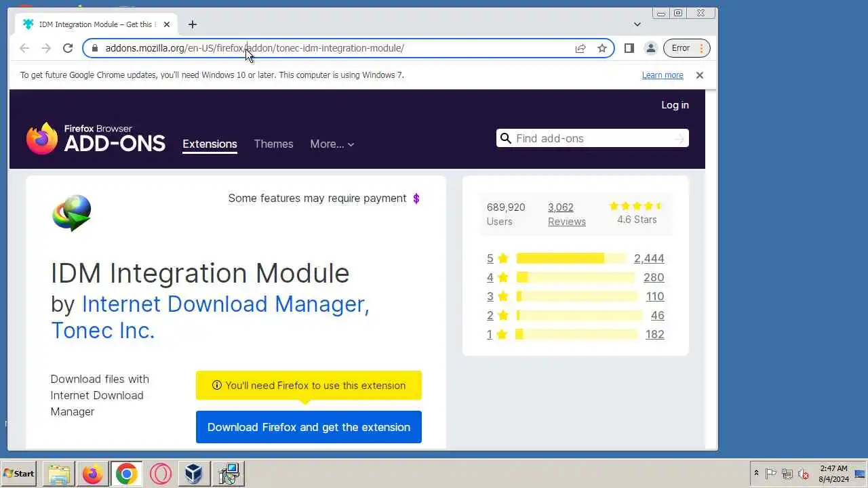Open File Explorer from the taskbar
Screen dimensions: 868x488
58,474
